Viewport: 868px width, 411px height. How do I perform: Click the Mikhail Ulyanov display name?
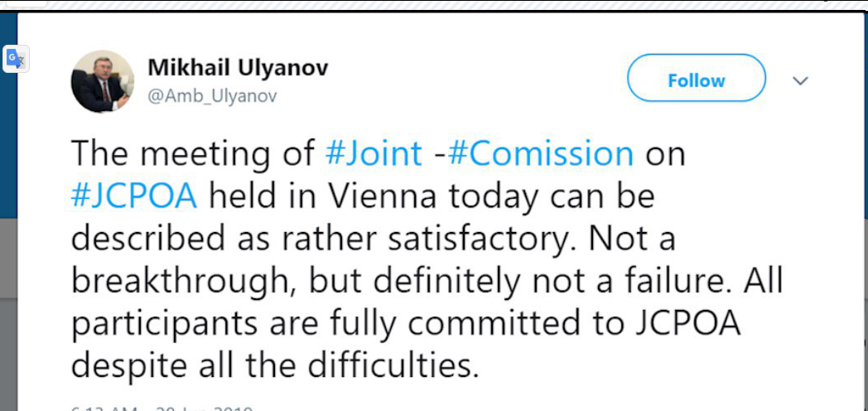237,67
